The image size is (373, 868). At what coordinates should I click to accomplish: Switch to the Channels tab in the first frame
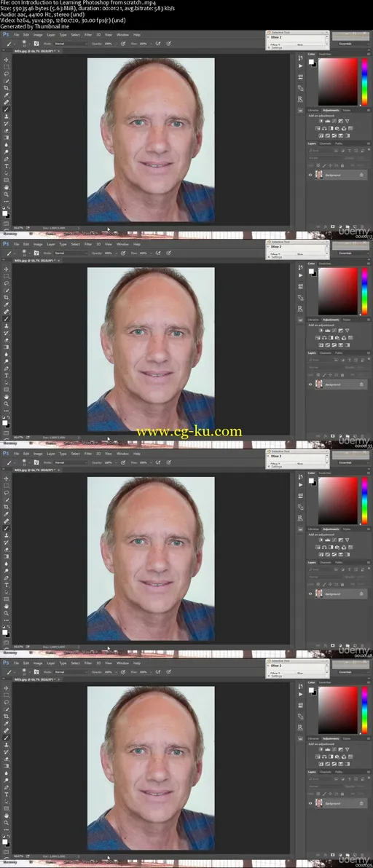point(326,144)
